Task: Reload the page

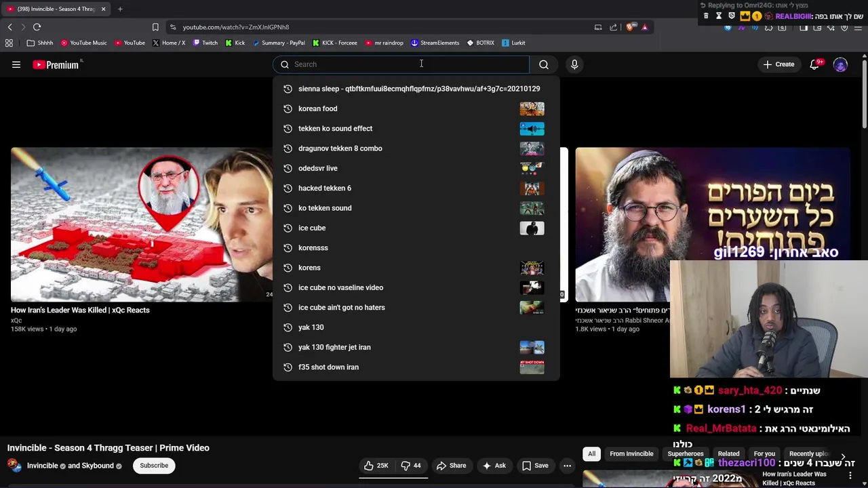Action: 37,27
